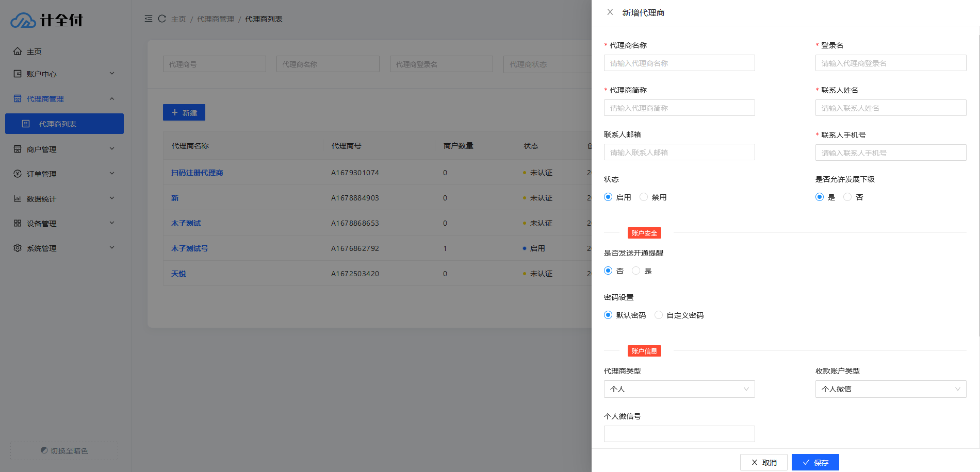
Task: Select 禁用 status radio
Action: [x=644, y=197]
